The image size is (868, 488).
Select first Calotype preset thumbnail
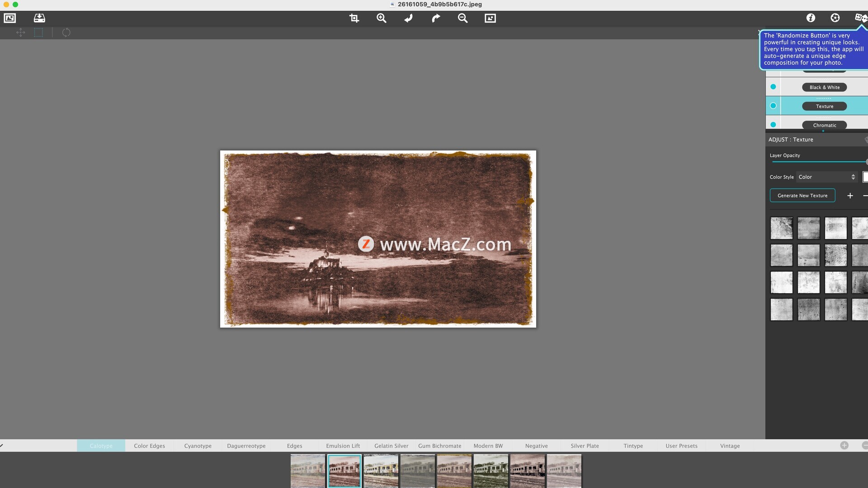point(307,471)
